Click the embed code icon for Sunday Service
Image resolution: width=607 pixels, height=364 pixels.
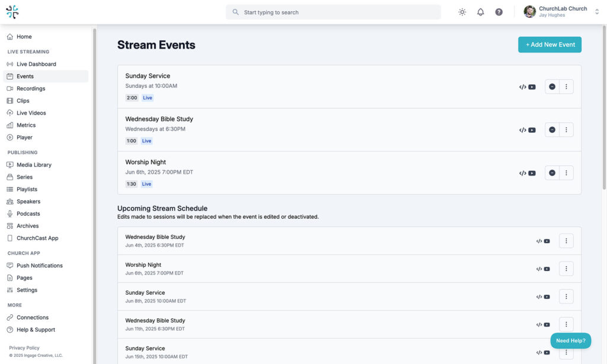[522, 87]
